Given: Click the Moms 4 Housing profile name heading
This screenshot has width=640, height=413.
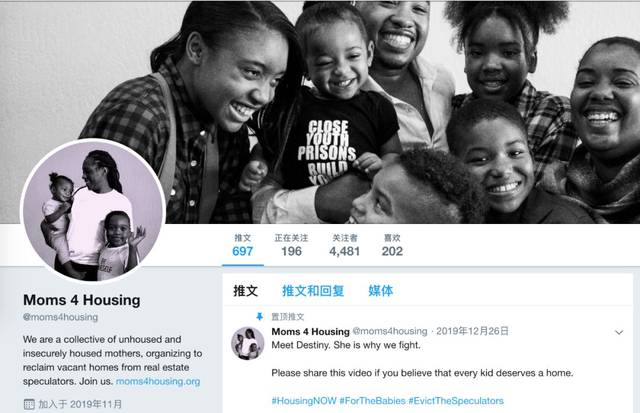Looking at the screenshot, I should pos(82,300).
